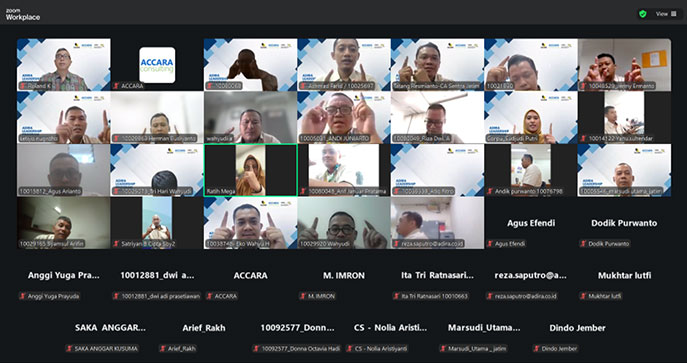Select the hijab woman tile beside Yanu suhendar
Viewport: 687px width, 363px height.
[x=531, y=117]
